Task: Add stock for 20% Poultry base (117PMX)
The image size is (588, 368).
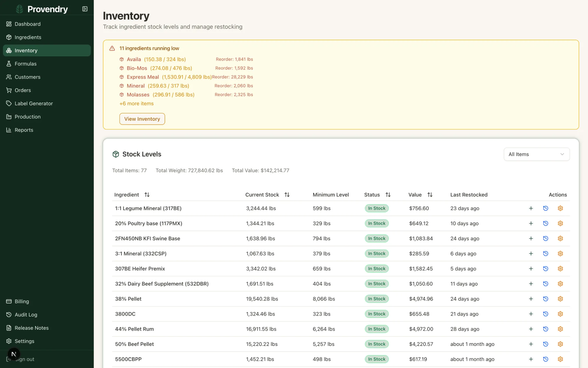Action: (x=531, y=223)
